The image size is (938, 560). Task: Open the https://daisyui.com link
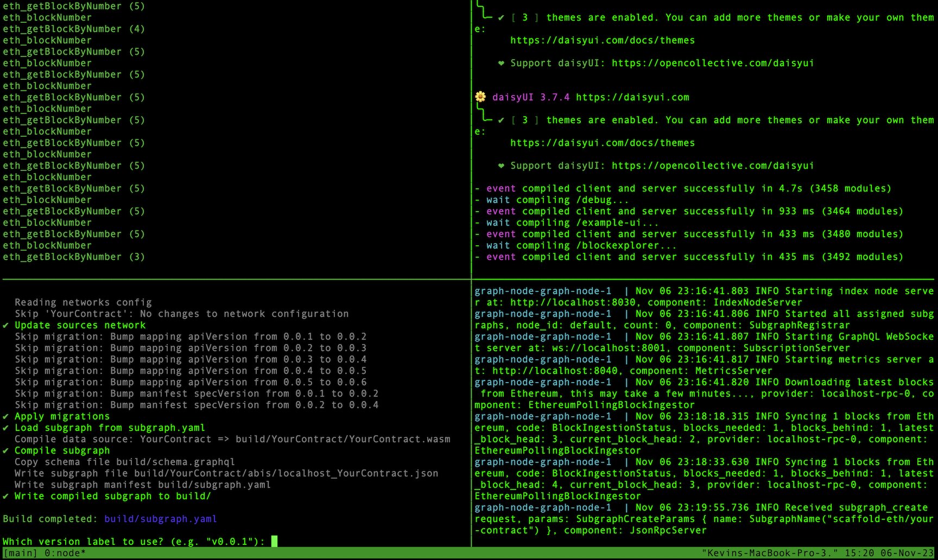coord(632,97)
